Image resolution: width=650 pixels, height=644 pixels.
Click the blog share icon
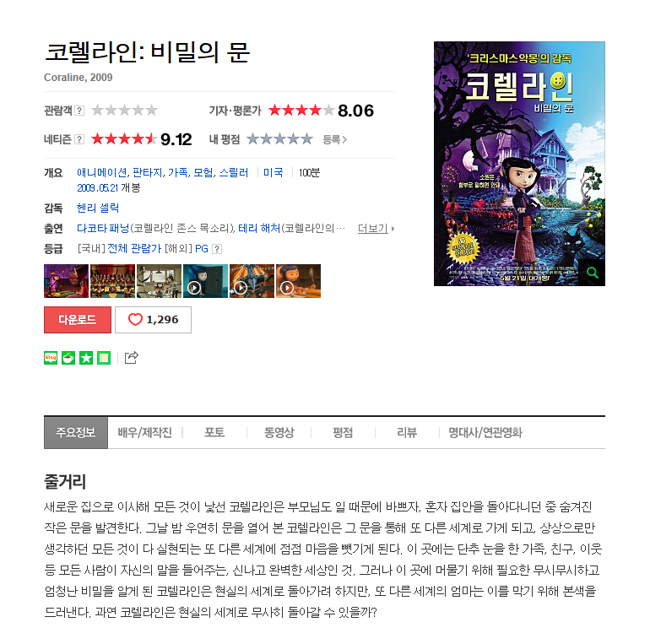tap(51, 358)
